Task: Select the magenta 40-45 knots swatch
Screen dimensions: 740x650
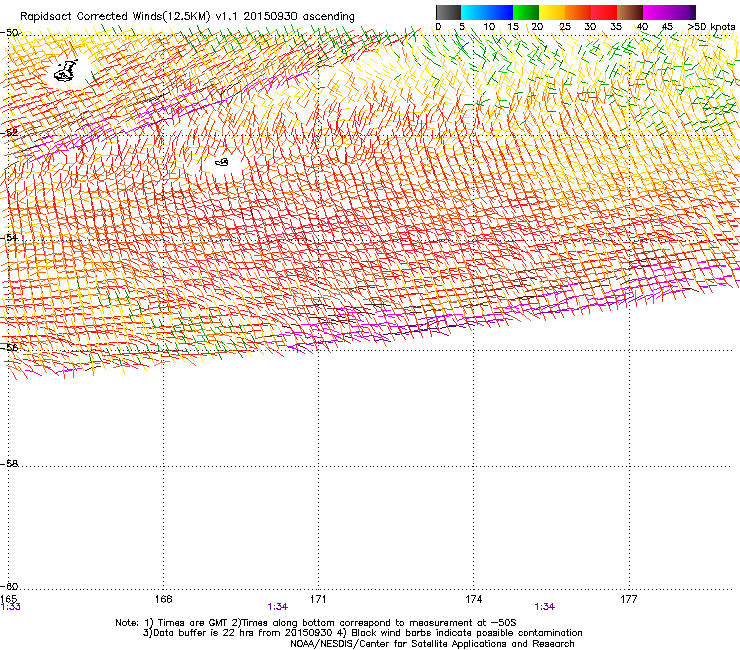Action: 656,12
